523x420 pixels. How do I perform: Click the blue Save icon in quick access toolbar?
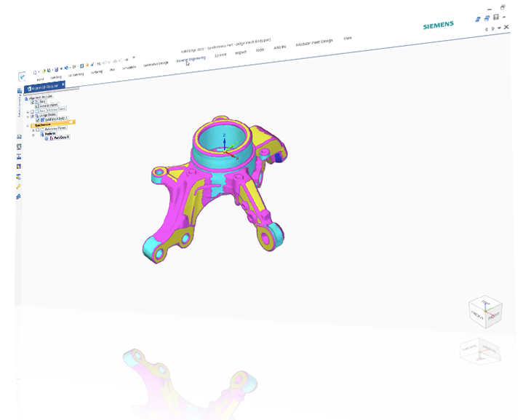pyautogui.click(x=56, y=69)
